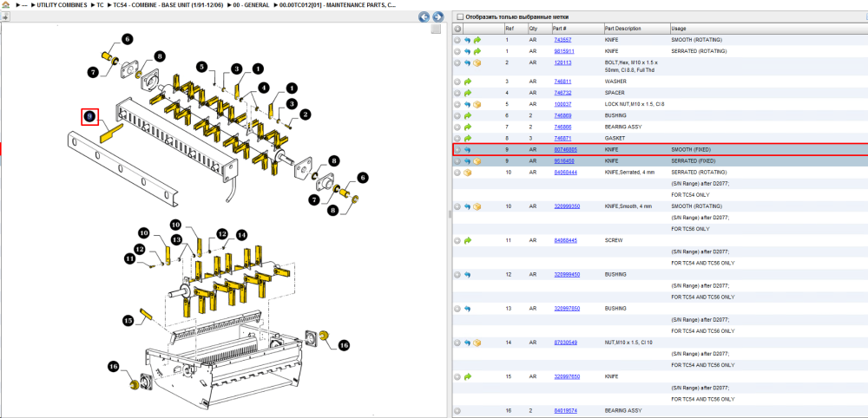The width and height of the screenshot is (868, 418).
Task: Select callout 9 in the parts diagram
Action: [89, 117]
